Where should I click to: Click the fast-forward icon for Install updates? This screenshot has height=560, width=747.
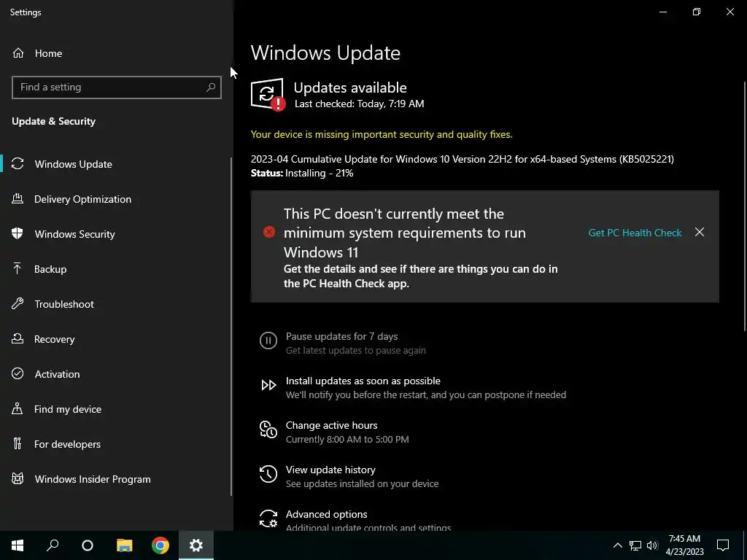pos(268,385)
